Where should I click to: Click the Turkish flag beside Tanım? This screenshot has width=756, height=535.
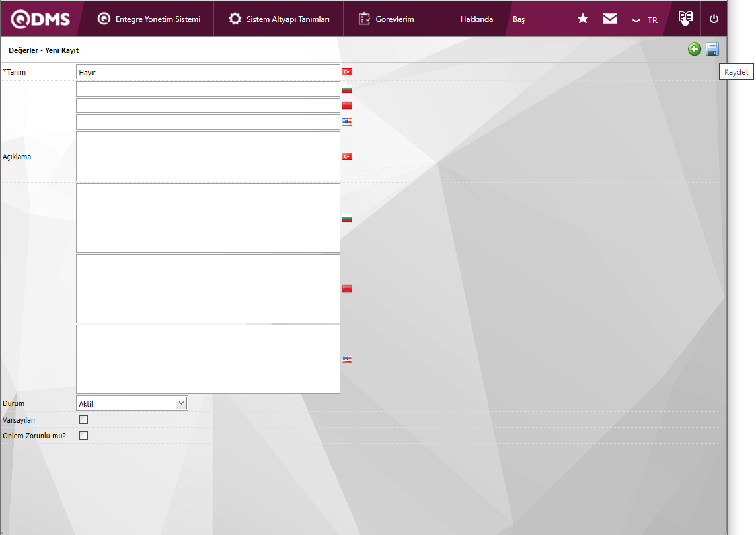click(x=347, y=72)
